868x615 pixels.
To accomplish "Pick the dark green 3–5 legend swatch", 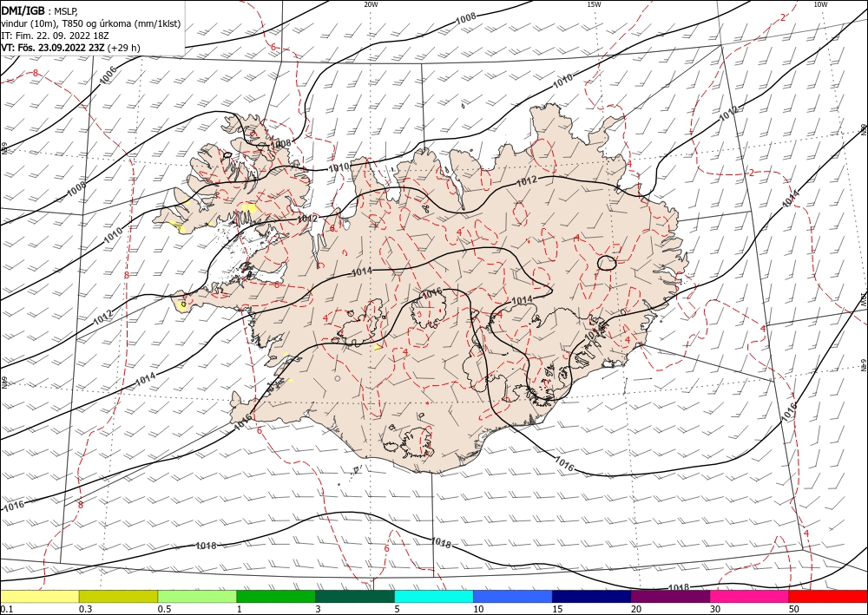I will pyautogui.click(x=355, y=596).
